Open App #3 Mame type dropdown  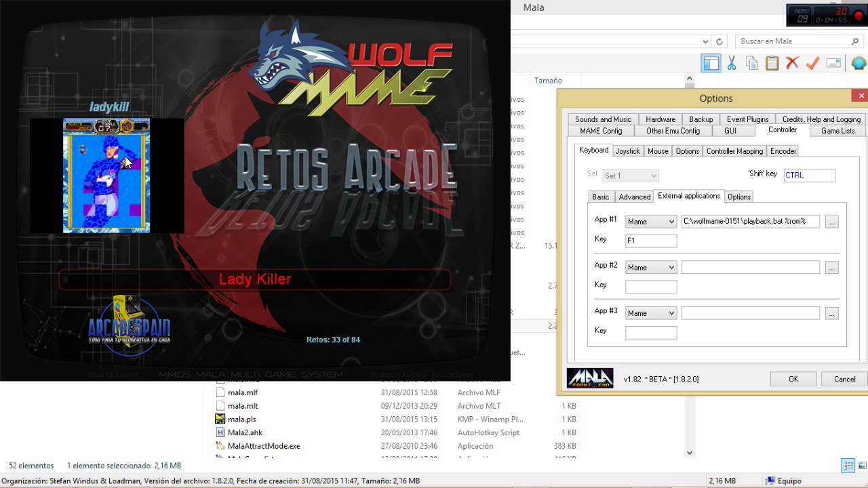tap(651, 313)
